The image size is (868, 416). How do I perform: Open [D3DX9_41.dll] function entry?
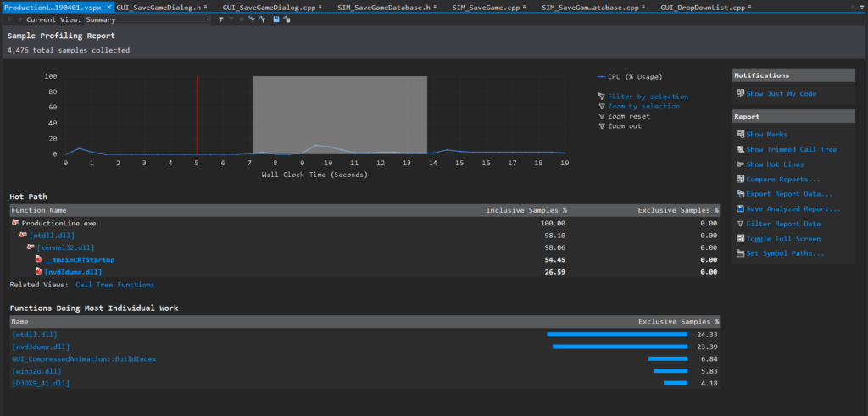(x=41, y=383)
